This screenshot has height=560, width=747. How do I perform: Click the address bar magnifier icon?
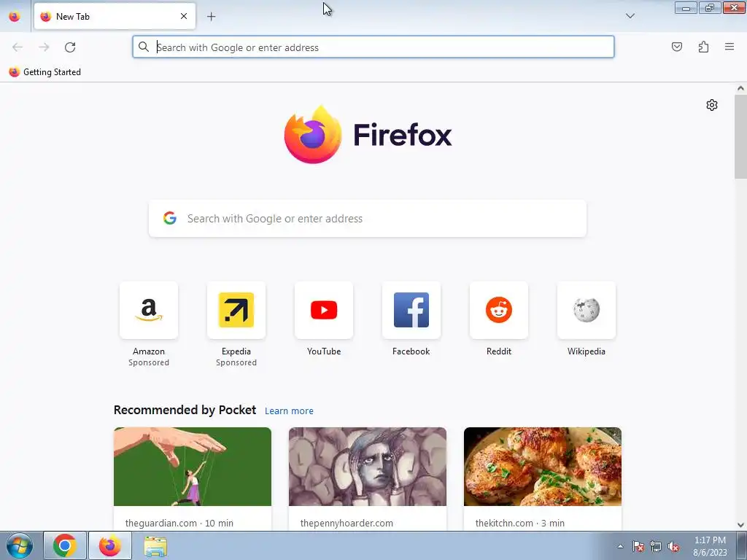click(x=144, y=47)
